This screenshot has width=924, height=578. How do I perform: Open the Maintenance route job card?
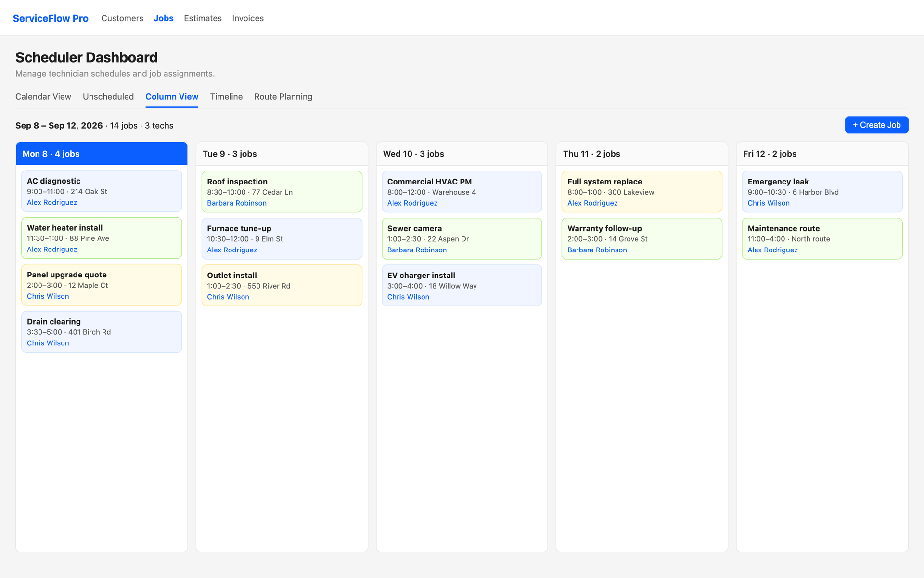point(822,238)
